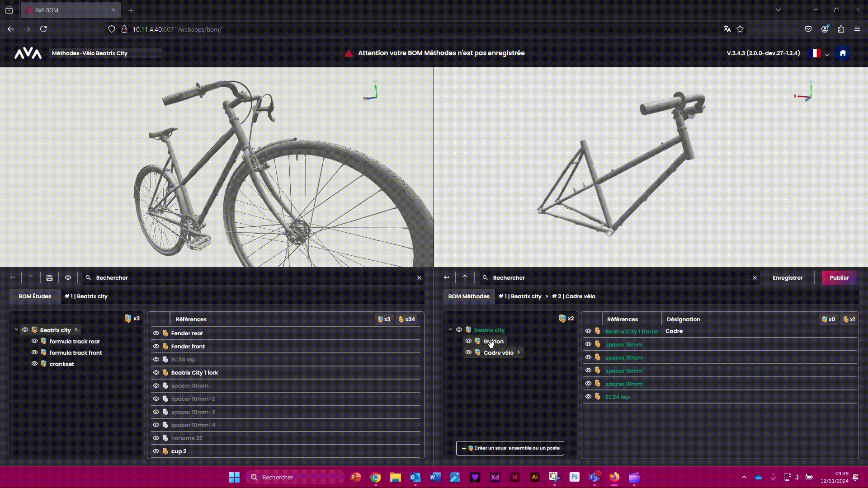
Task: Select the BOM Méthodes tab
Action: (468, 296)
